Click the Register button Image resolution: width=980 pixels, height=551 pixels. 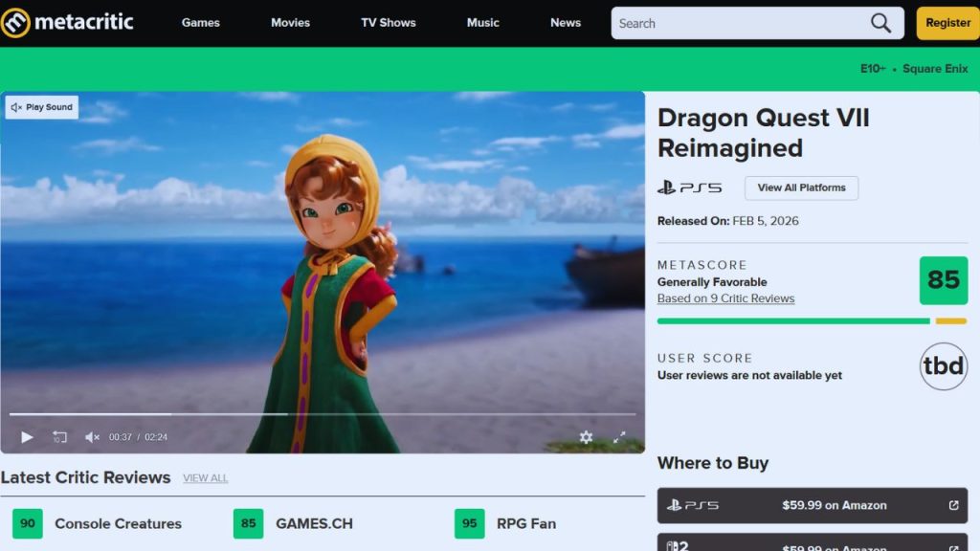pos(947,23)
